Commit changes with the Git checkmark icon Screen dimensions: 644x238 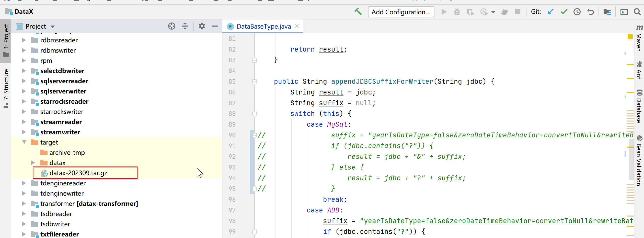564,12
